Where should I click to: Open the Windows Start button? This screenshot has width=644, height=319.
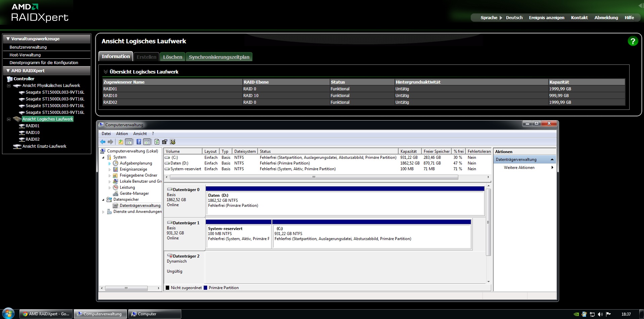(x=8, y=314)
